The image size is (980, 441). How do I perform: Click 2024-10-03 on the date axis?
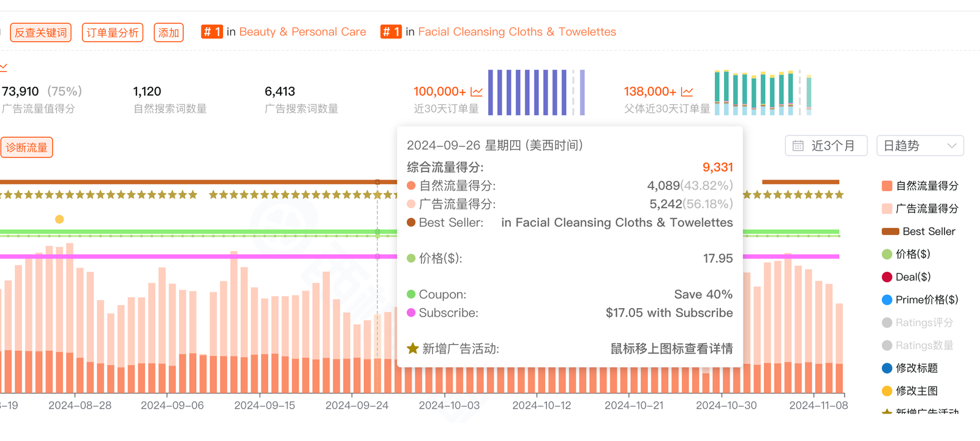(x=449, y=405)
